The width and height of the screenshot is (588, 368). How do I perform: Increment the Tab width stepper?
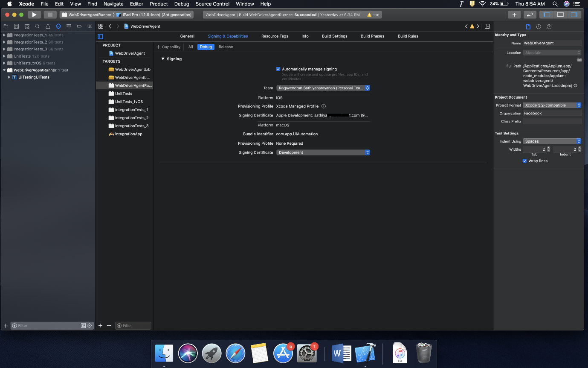click(x=548, y=148)
